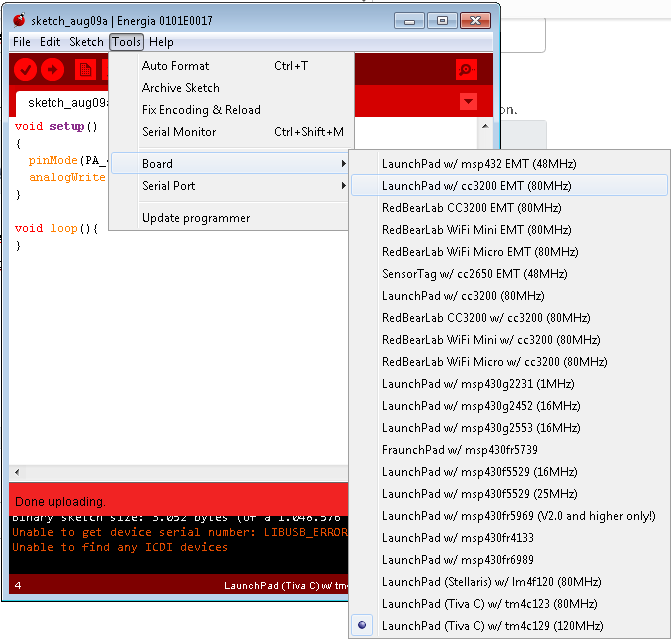Screen dimensions: 671x642
Task: Maximize the Energia window
Action: coord(442,21)
